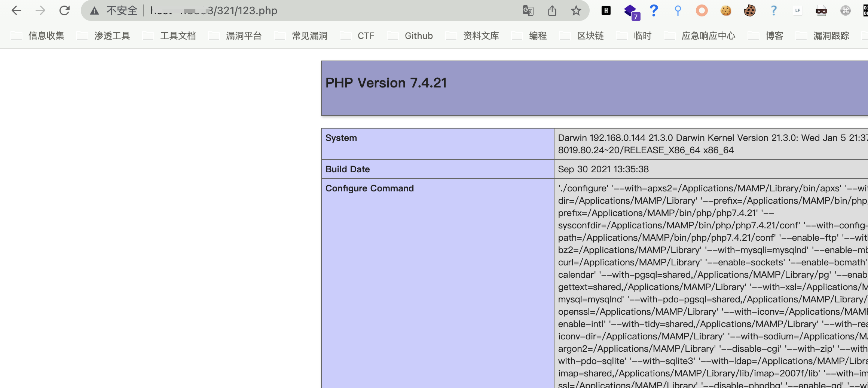Click the System row label

tap(341, 138)
